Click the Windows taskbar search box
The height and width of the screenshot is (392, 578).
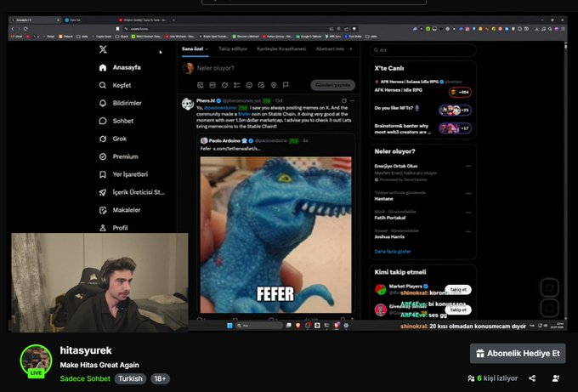pyautogui.click(x=260, y=326)
